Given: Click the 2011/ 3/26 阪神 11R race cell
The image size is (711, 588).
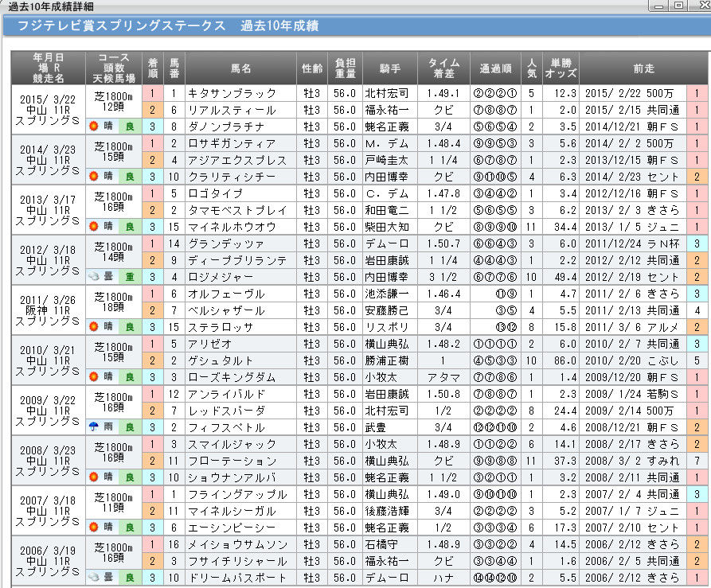Looking at the screenshot, I should pos(48,310).
